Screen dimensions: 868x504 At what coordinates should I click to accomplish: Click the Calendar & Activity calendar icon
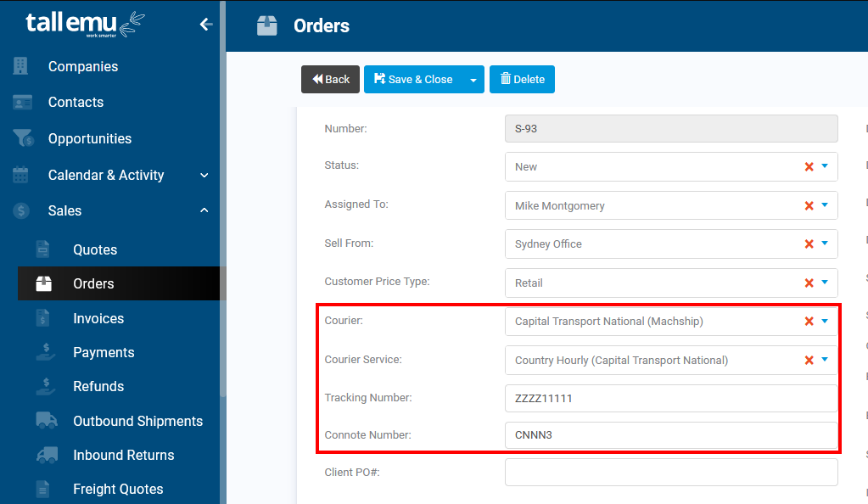click(20, 175)
